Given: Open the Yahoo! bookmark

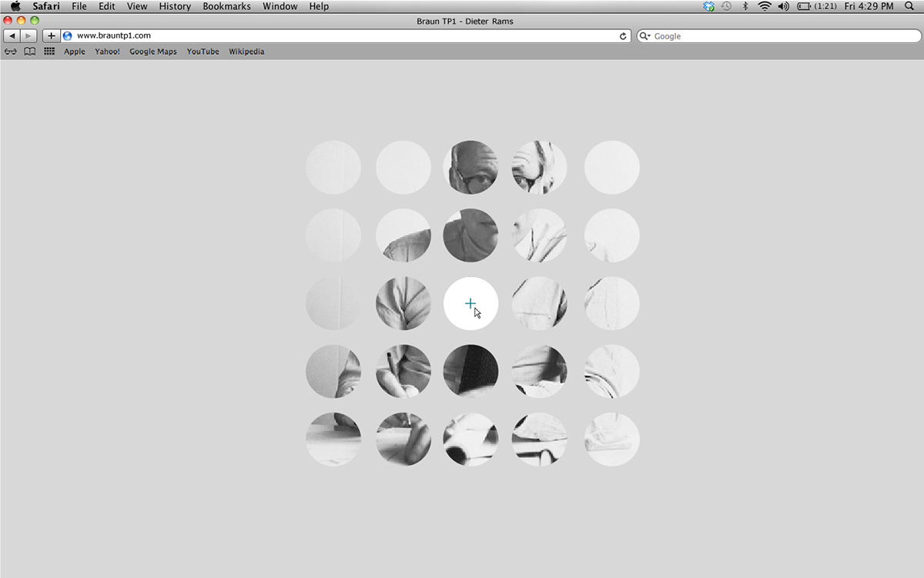Looking at the screenshot, I should point(107,52).
